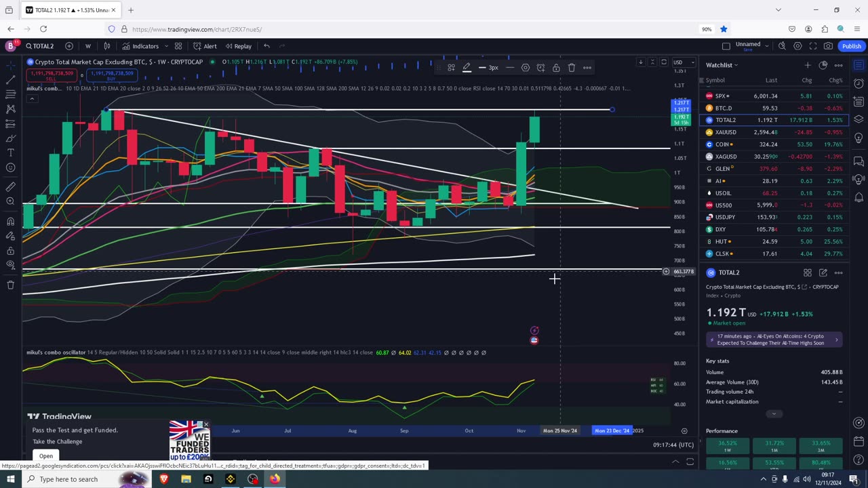Select BTC.D row in the watchlist
Screen dimensions: 868x488
(x=774, y=108)
